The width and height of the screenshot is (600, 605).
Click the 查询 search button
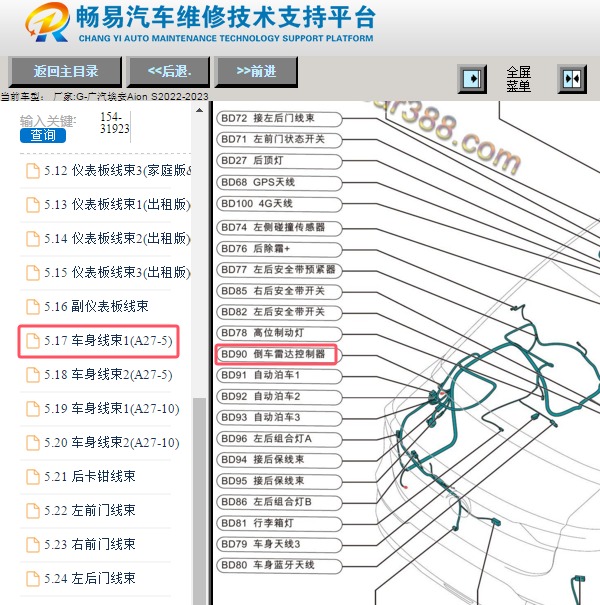tap(43, 135)
